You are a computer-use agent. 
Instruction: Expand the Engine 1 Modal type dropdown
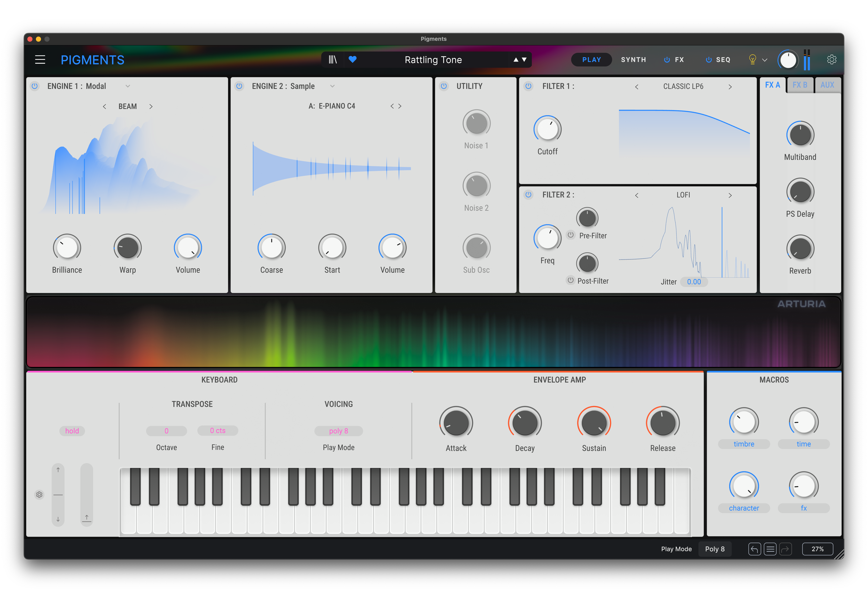[128, 86]
